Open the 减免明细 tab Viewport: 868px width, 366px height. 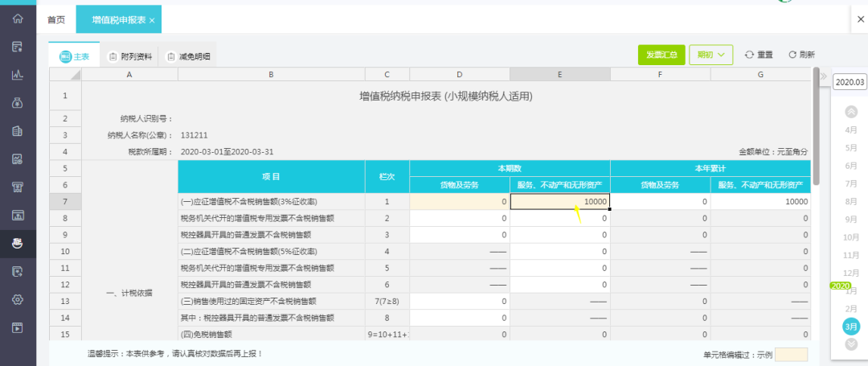pos(189,56)
